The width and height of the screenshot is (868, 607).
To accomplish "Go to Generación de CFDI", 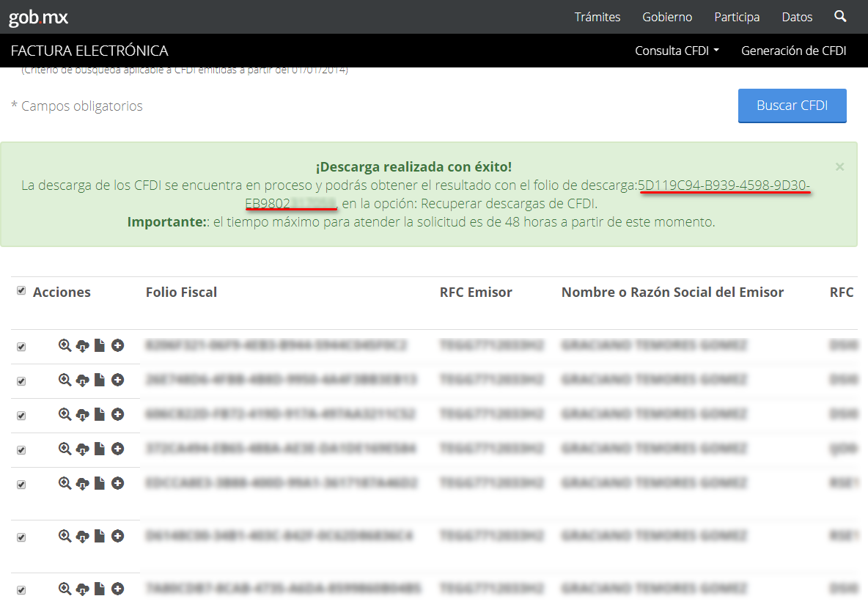I will pyautogui.click(x=793, y=51).
